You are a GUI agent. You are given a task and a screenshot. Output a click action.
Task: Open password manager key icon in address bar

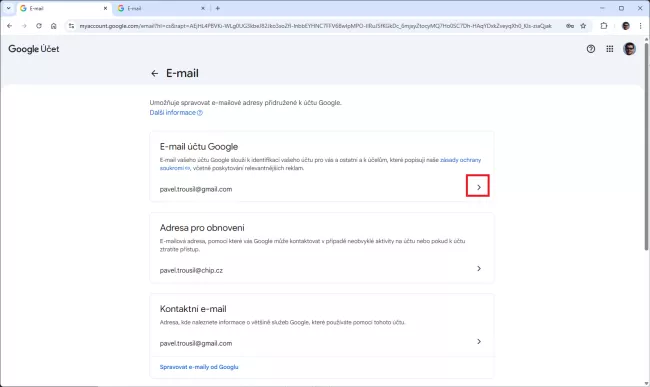(x=570, y=26)
